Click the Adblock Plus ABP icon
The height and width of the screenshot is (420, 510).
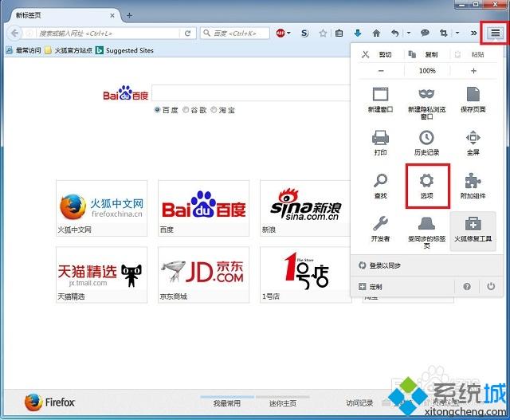click(x=280, y=33)
